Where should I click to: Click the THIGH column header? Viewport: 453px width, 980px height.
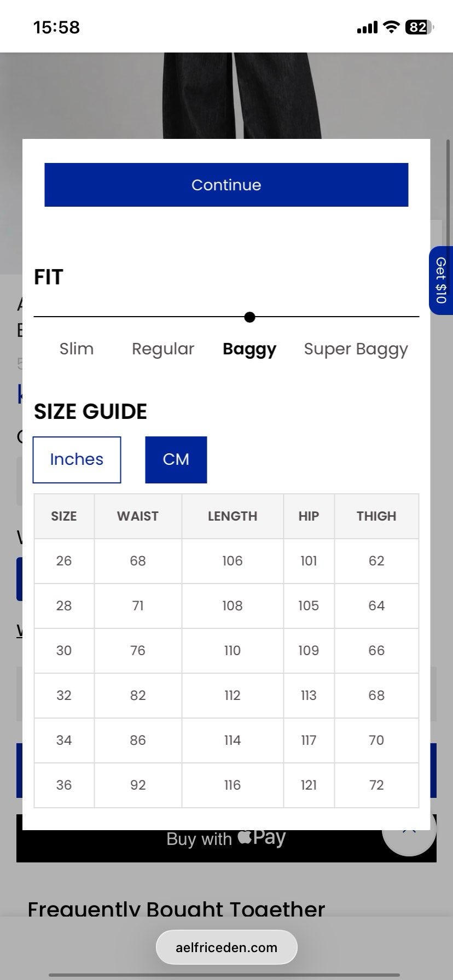[376, 516]
